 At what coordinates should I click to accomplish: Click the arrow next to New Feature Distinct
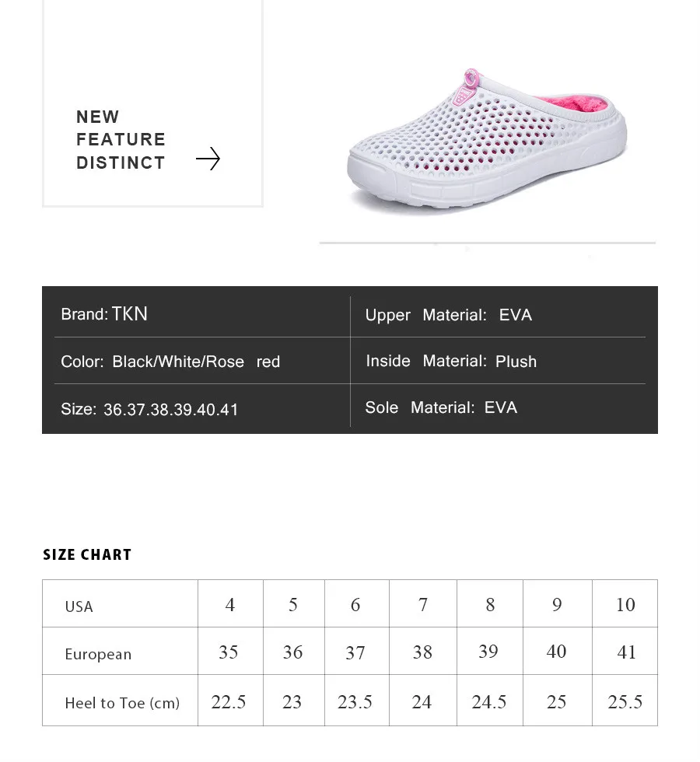[208, 159]
